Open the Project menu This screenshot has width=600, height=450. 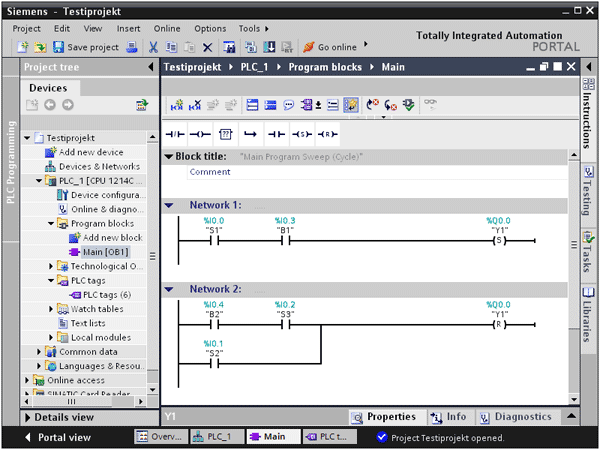tap(26, 29)
